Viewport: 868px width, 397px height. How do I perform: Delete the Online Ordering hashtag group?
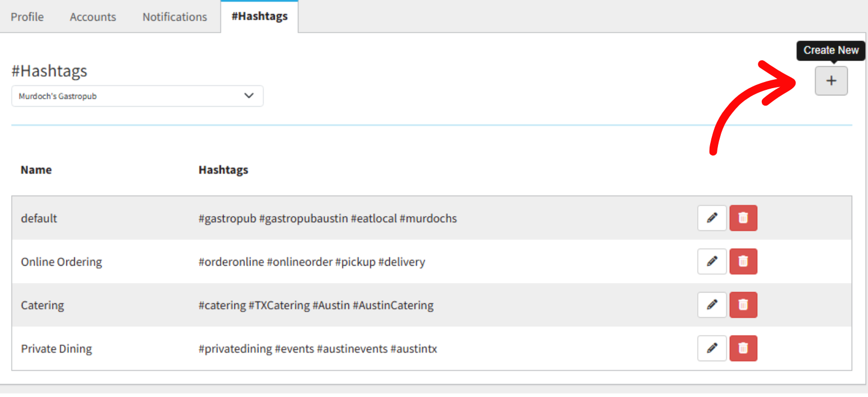pyautogui.click(x=743, y=262)
